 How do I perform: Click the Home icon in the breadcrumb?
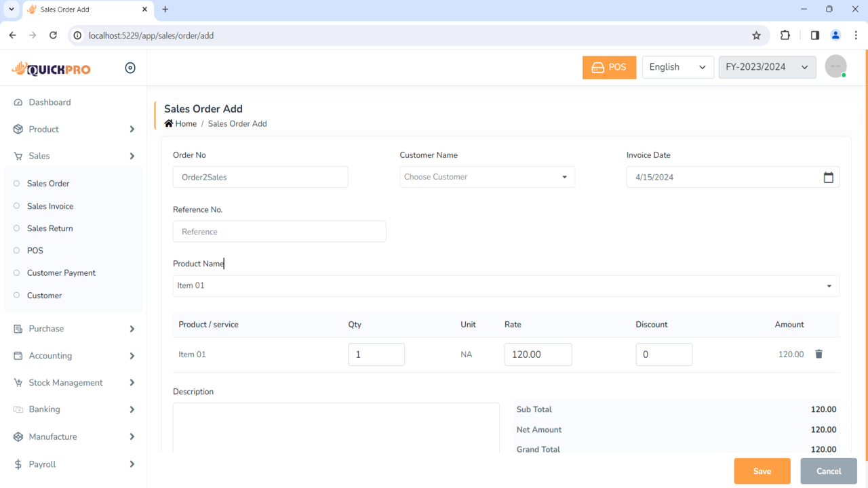[168, 123]
